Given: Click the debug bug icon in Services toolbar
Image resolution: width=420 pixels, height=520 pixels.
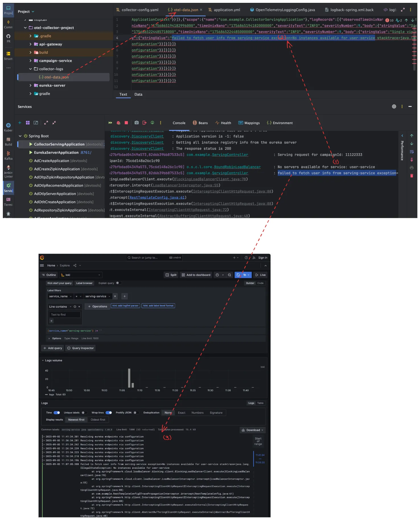Looking at the screenshot, I should pyautogui.click(x=118, y=123).
